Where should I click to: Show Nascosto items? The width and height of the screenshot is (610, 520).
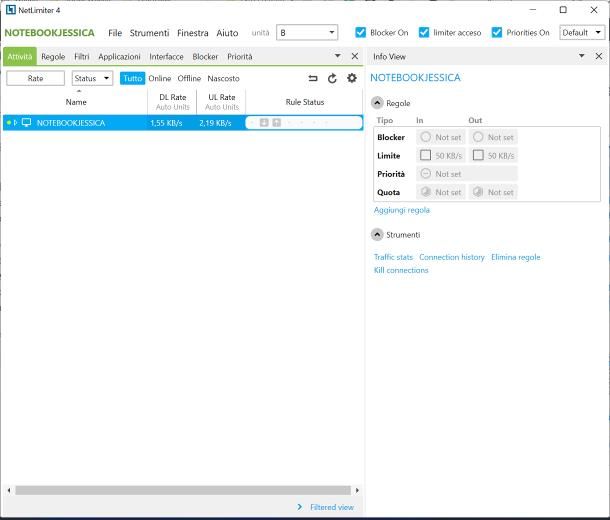[x=223, y=78]
